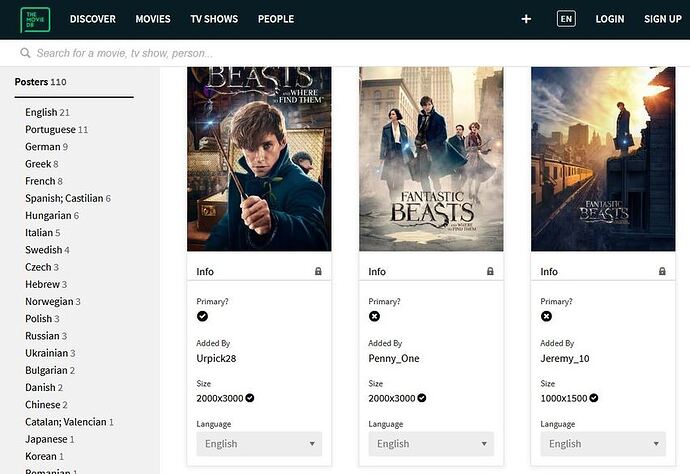Filter posters by French
Screen dimensions: 690x474
coord(44,181)
